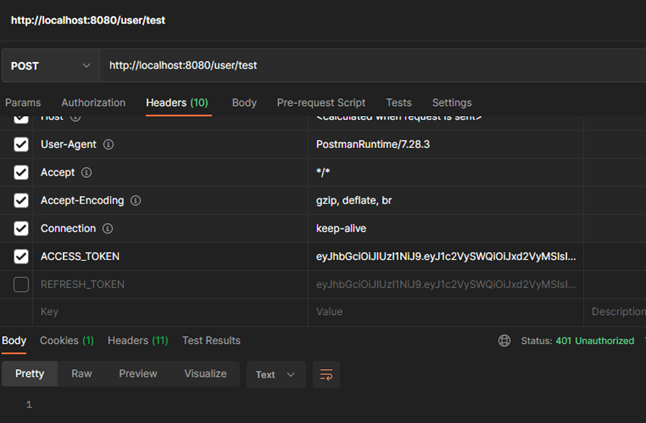
Task: Click the info icon beside Accept
Action: (x=86, y=173)
